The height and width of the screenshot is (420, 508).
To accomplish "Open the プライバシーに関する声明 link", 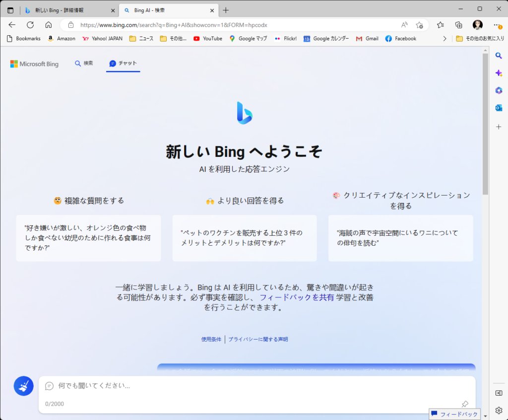I will tap(258, 340).
